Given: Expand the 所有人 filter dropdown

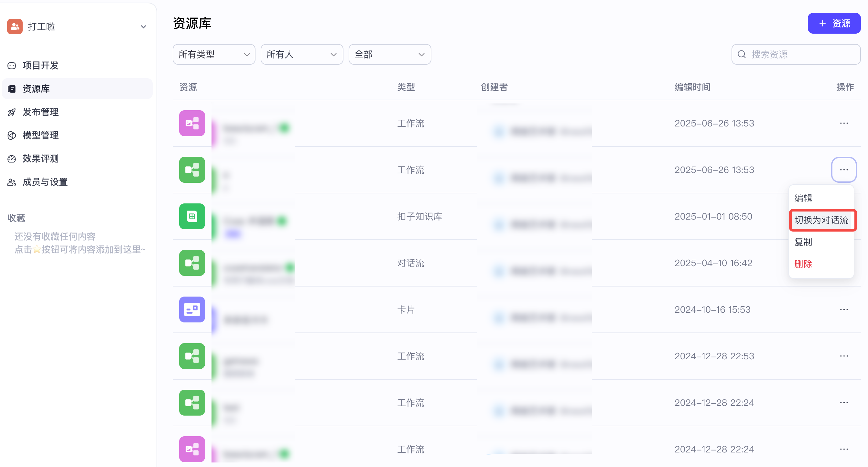Looking at the screenshot, I should (302, 54).
